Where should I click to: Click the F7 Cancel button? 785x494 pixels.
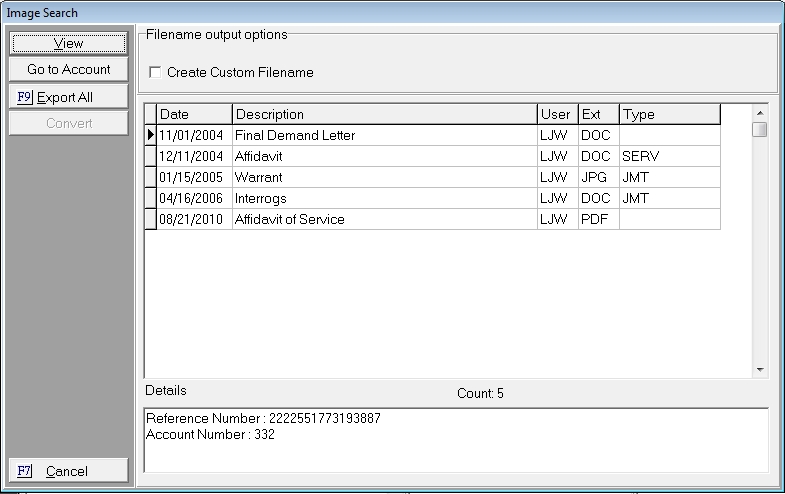click(68, 471)
